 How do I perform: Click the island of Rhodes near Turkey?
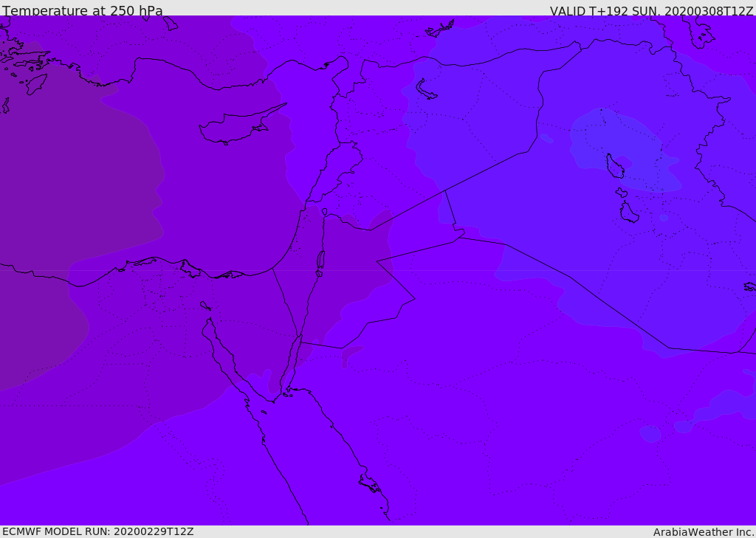[x=36, y=84]
